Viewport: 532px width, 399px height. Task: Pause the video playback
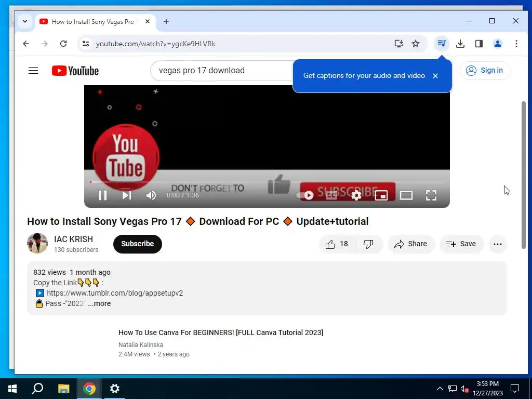click(x=102, y=195)
